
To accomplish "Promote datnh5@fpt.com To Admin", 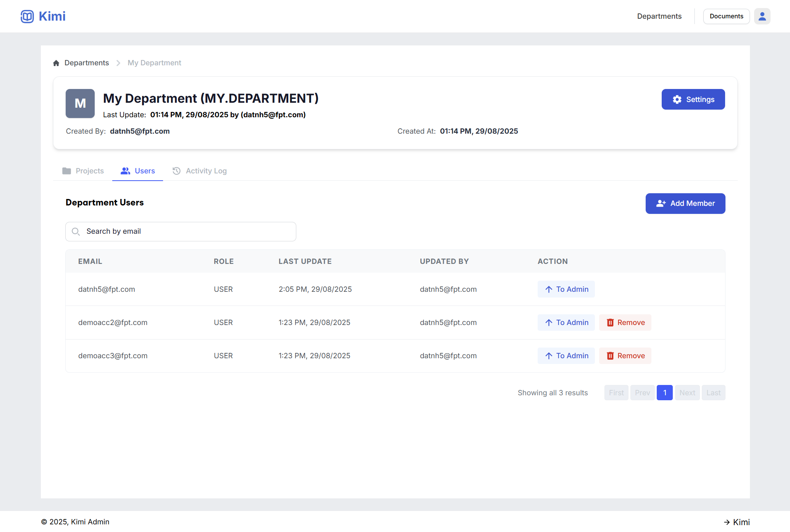I will coord(566,289).
